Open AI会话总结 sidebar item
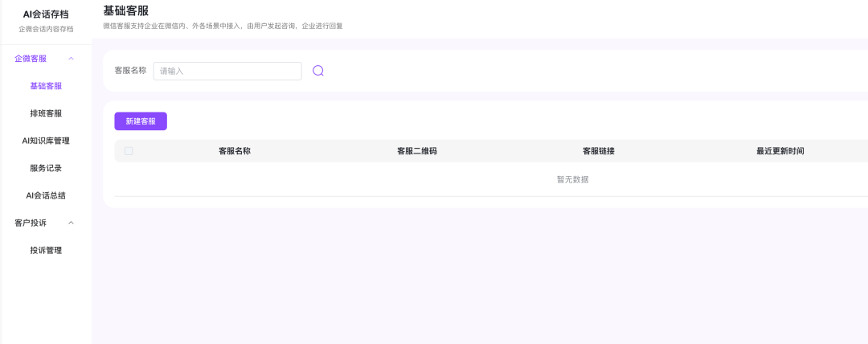 click(46, 195)
